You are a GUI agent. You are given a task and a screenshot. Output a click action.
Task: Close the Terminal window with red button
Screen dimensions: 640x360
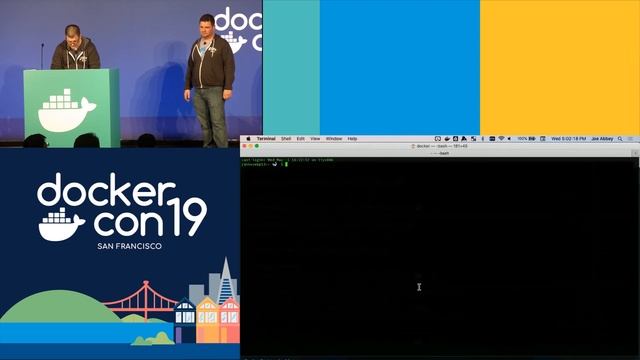244,146
